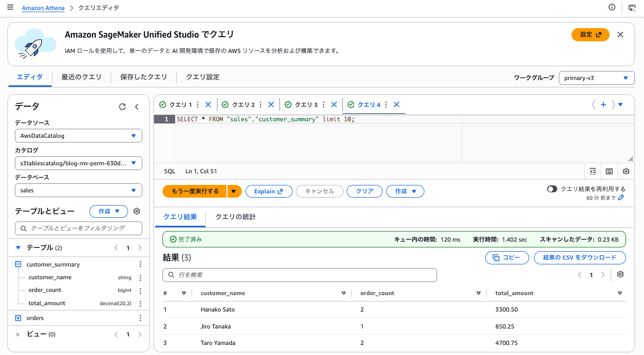Open the options menu on the クエリ 1 tab
644x355 pixels.
click(x=198, y=105)
